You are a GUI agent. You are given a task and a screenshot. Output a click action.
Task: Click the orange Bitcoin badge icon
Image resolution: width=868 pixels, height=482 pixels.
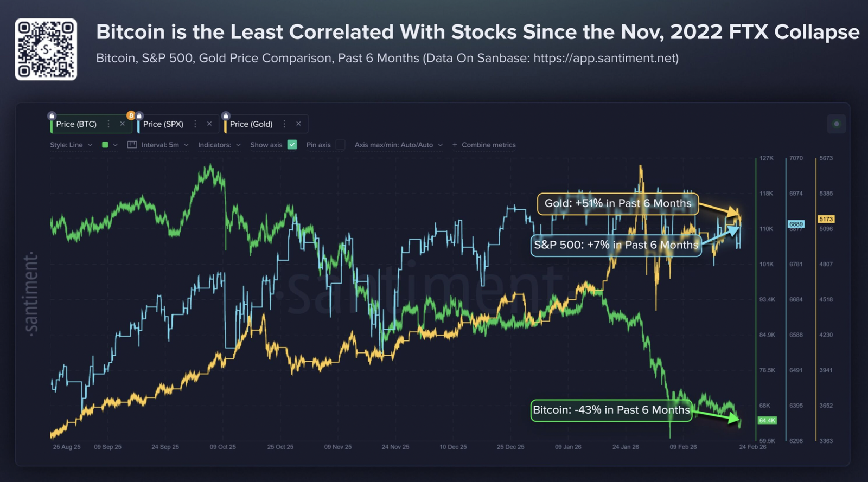(131, 115)
